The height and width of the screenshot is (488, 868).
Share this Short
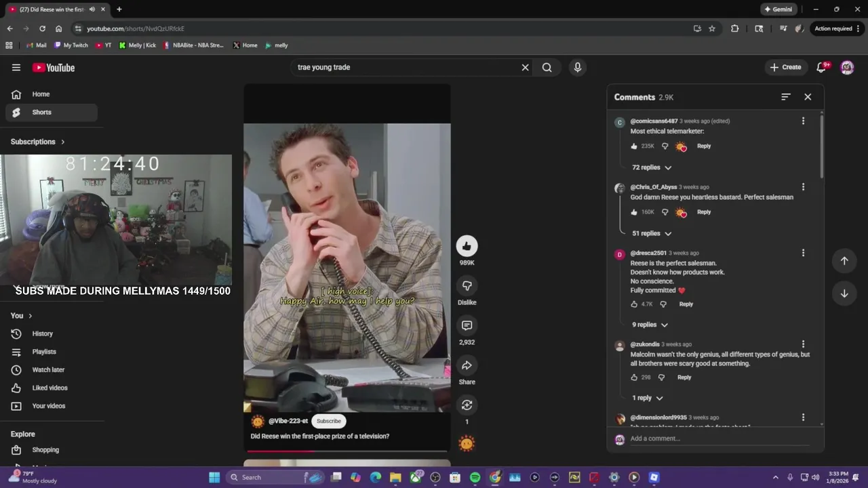(467, 365)
